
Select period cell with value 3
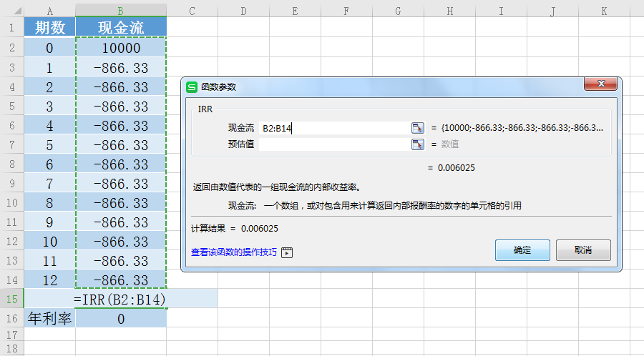pyautogui.click(x=49, y=107)
